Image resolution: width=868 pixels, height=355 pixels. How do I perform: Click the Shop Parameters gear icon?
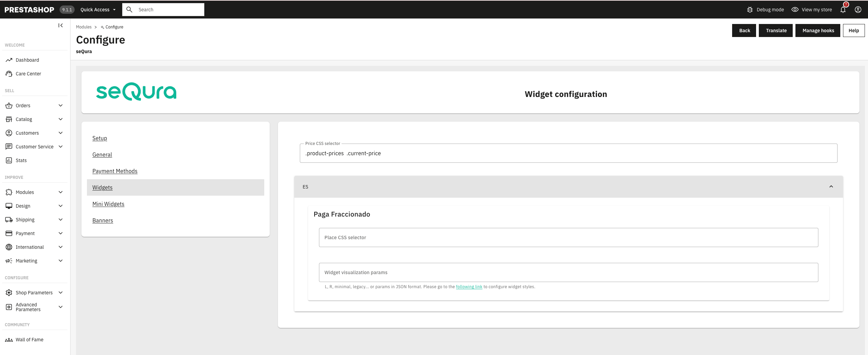[x=9, y=293]
